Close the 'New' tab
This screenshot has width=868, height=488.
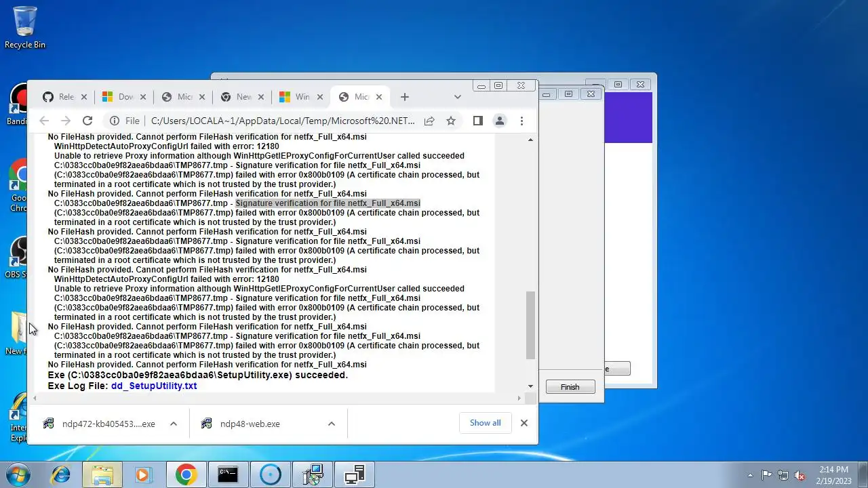coord(261,97)
